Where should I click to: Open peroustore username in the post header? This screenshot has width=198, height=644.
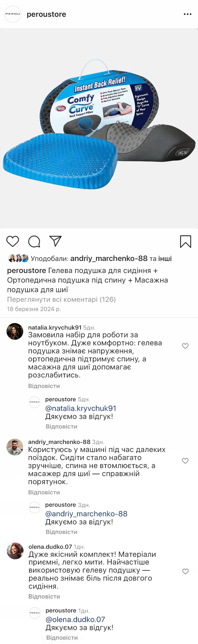pos(46,14)
